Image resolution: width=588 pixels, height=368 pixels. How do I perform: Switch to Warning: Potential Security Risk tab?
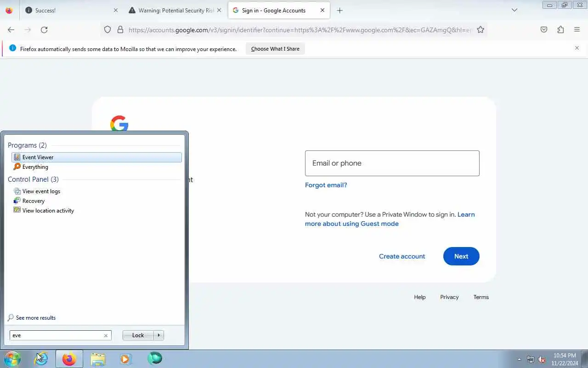click(x=175, y=10)
